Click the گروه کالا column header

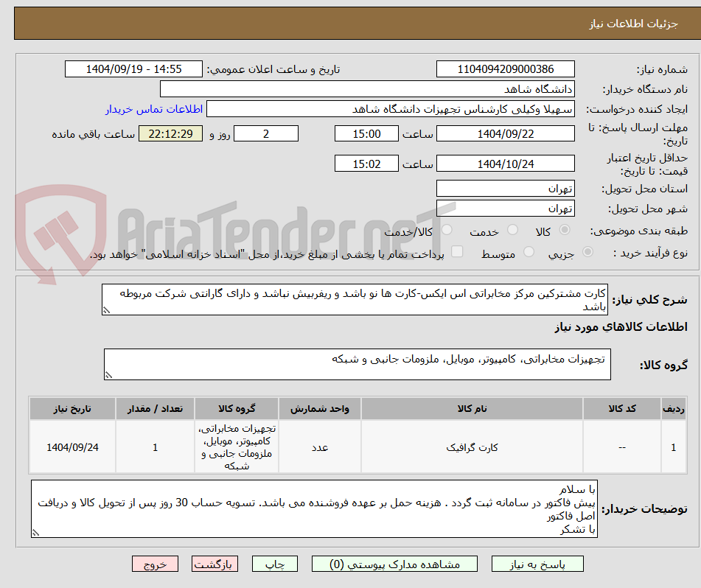[237, 409]
